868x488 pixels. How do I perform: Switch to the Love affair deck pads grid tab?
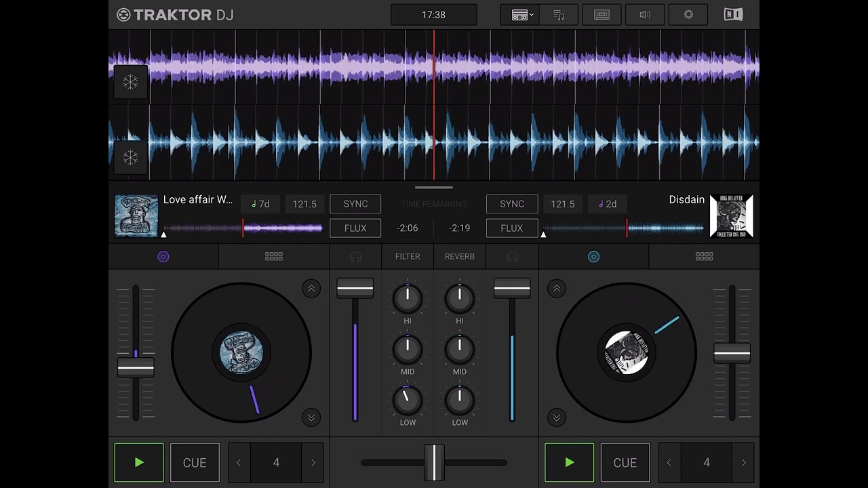274,257
